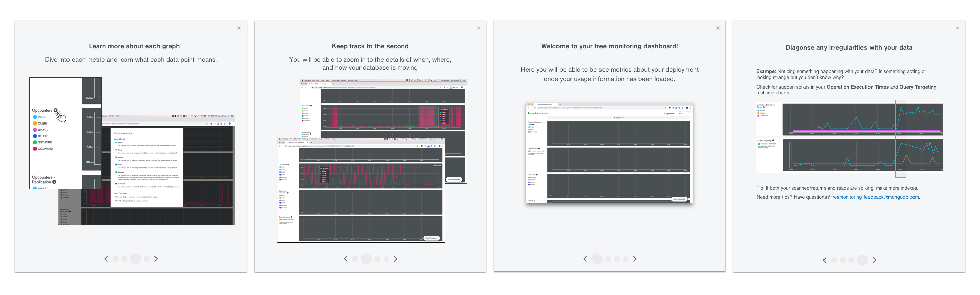Screen dimensions: 980x295
Task: Click previous arrow on Welcome card
Action: point(585,259)
